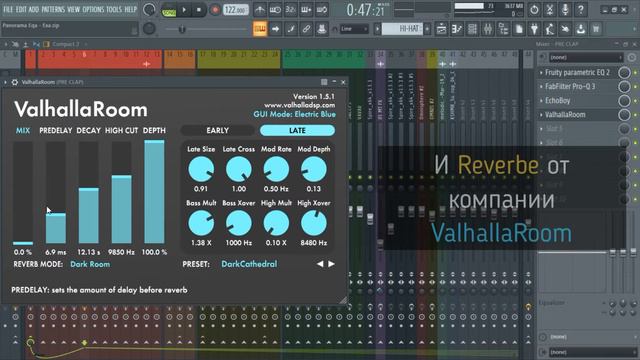Viewport: 640px width, 360px height.
Task: Open the DarkCathedral preset menu
Action: pyautogui.click(x=249, y=264)
